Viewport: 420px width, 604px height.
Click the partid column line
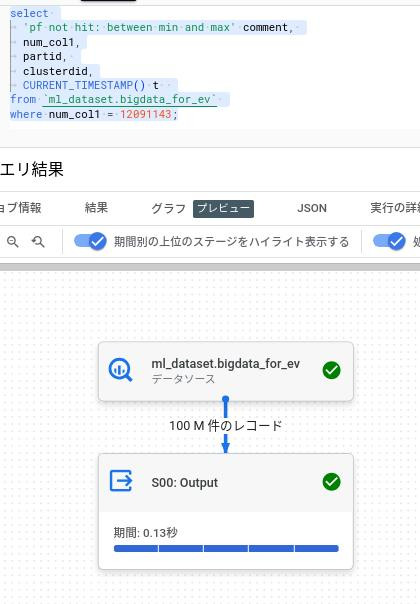point(44,56)
